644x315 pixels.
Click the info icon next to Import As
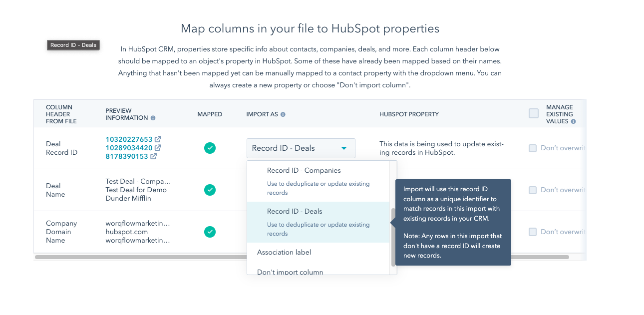click(x=283, y=114)
